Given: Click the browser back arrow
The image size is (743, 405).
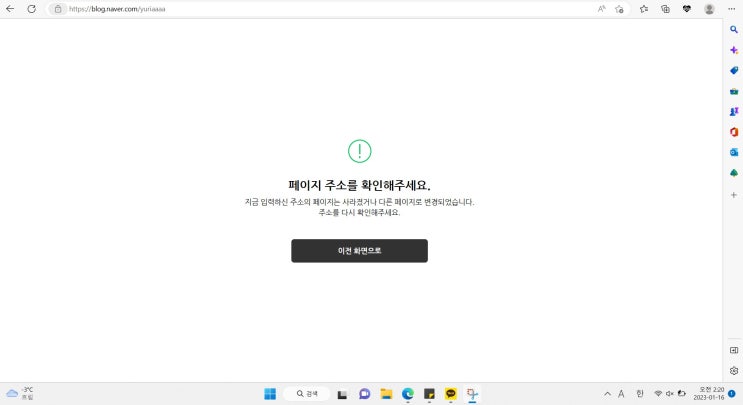Looking at the screenshot, I should point(9,9).
